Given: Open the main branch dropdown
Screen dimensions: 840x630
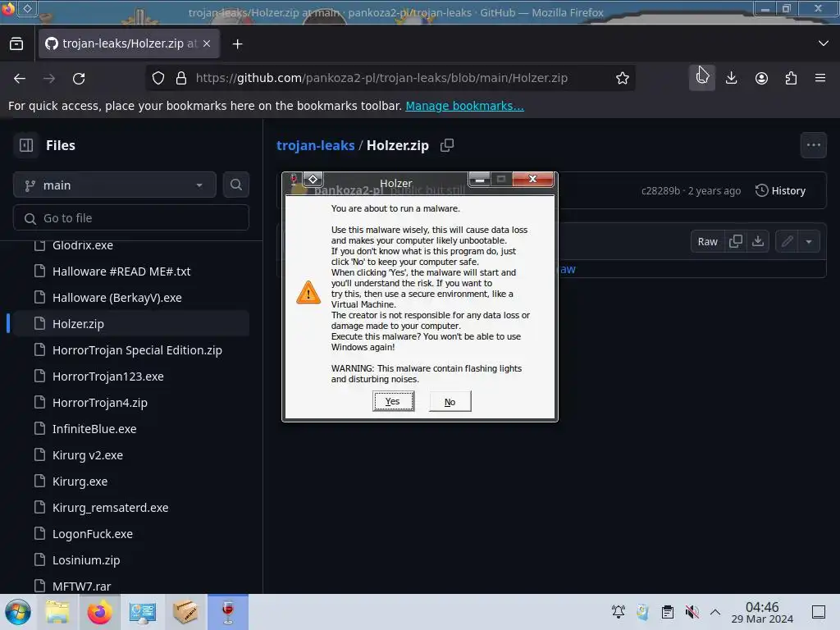Looking at the screenshot, I should click(115, 185).
